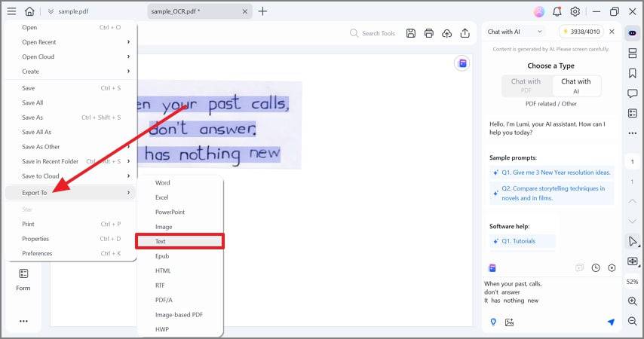The height and width of the screenshot is (339, 644).
Task: Expand the Save As Other submenu
Action: tap(71, 147)
